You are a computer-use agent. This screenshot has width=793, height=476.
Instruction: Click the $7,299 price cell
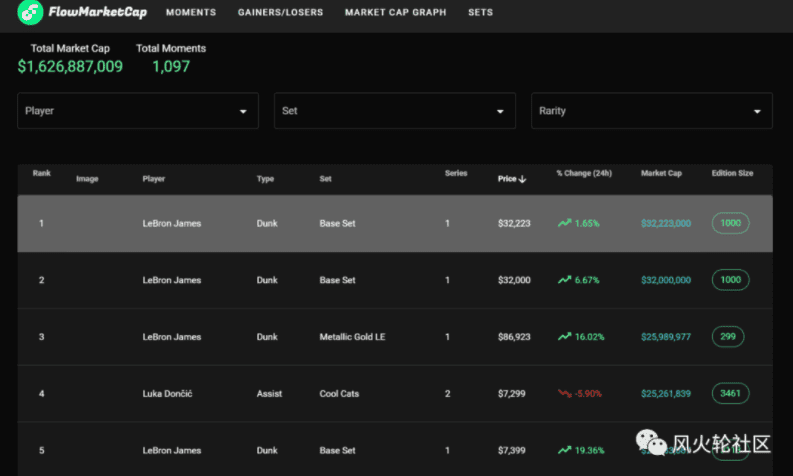(511, 394)
